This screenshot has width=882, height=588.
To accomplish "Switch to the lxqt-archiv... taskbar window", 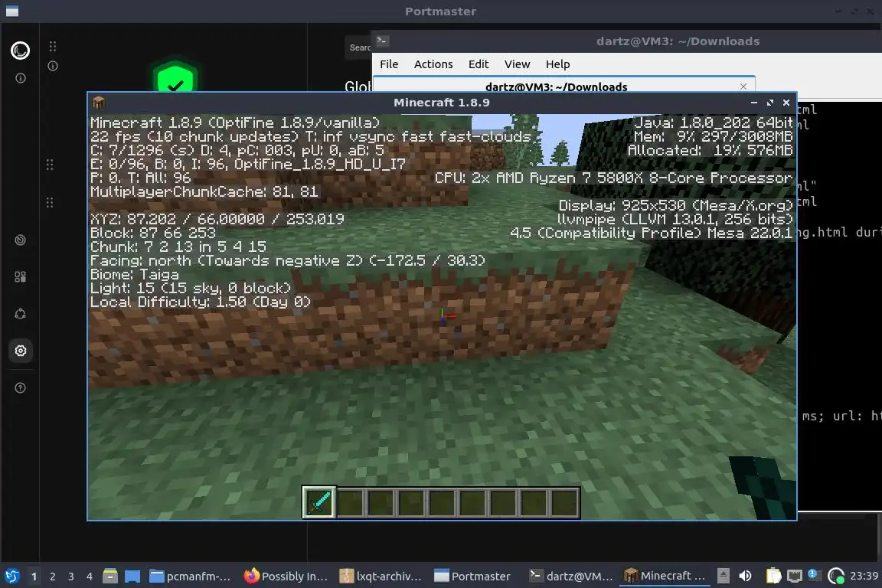I will click(x=381, y=577).
